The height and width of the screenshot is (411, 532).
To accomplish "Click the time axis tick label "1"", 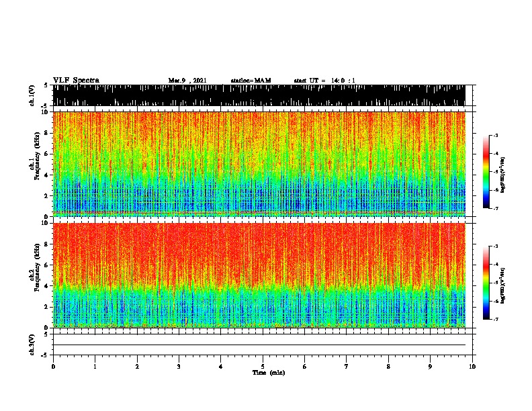I will 95,367.
